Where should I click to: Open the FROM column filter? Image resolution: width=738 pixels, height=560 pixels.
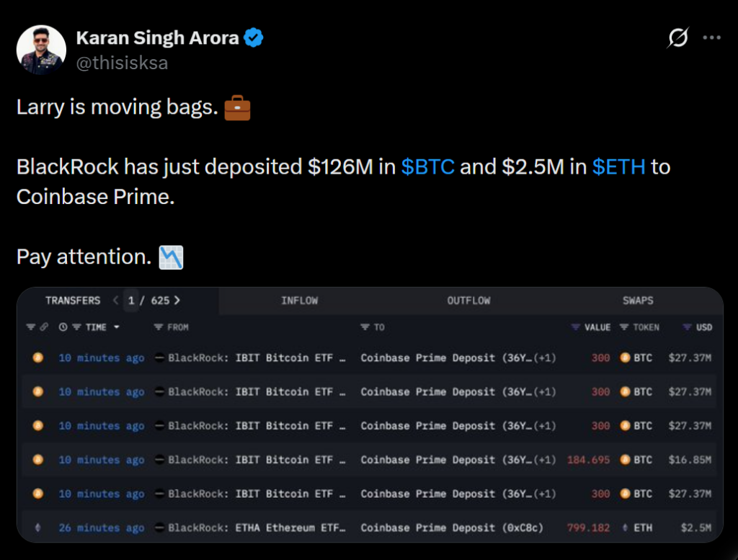[159, 327]
